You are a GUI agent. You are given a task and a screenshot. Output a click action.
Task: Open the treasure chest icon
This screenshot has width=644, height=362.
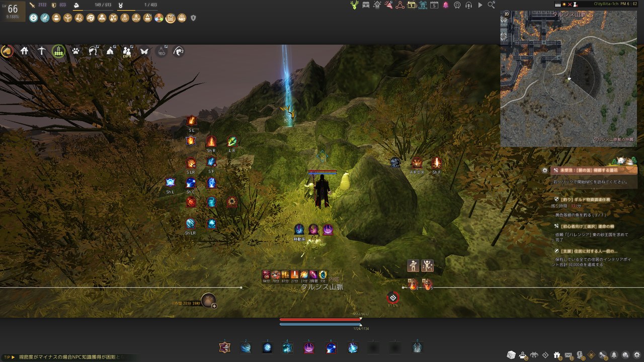coord(366,5)
